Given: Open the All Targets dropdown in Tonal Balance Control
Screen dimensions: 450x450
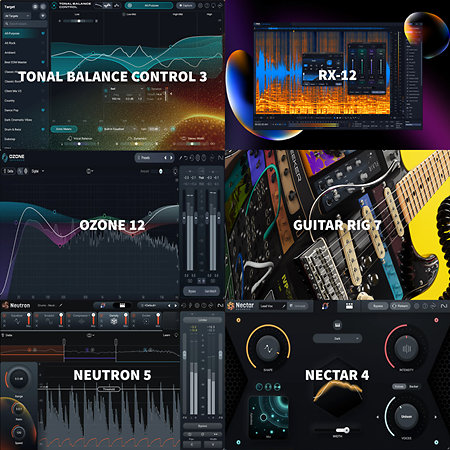Looking at the screenshot, I should [17, 16].
